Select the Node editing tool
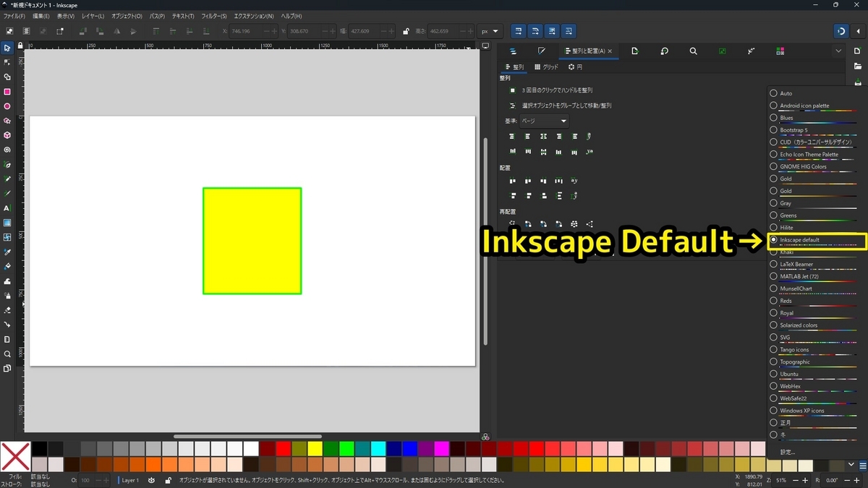The image size is (868, 488). [7, 63]
